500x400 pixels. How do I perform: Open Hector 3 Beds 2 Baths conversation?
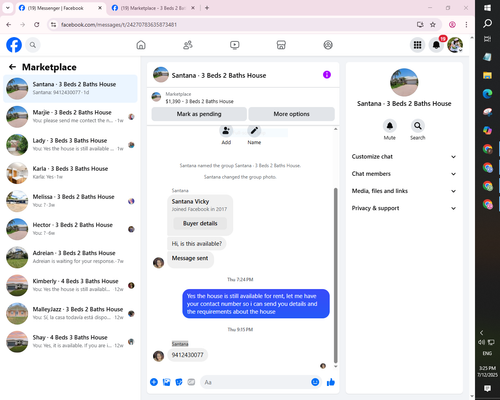point(70,229)
